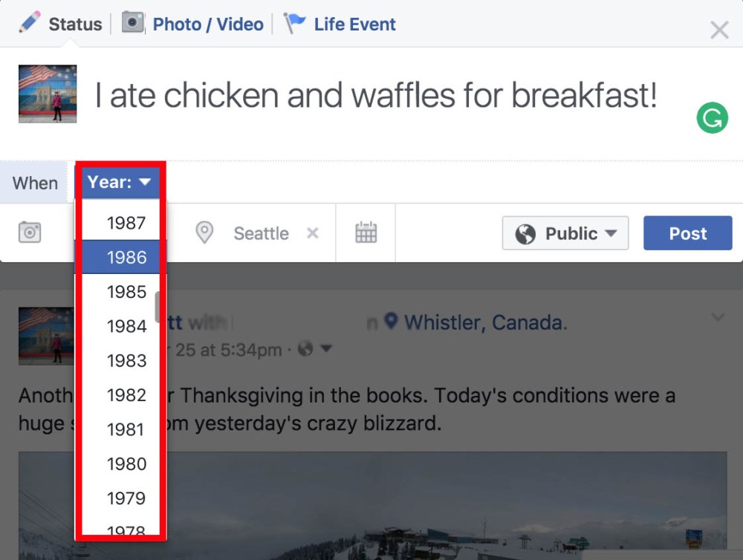
Task: Switch to the Photo / Video tab
Action: click(x=207, y=25)
